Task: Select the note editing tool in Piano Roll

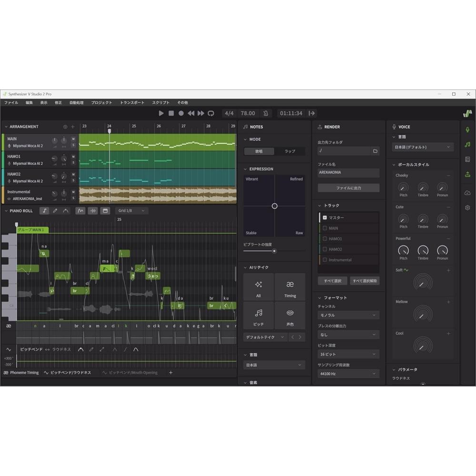Action: pyautogui.click(x=45, y=210)
